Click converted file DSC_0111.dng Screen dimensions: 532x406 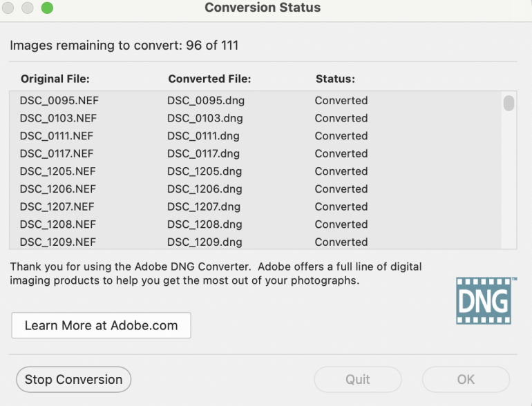pos(203,135)
